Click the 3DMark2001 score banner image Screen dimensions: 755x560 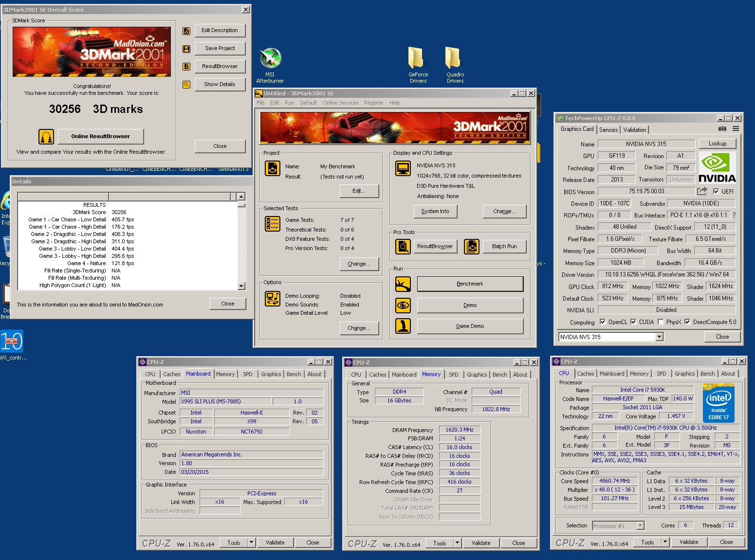coord(92,52)
